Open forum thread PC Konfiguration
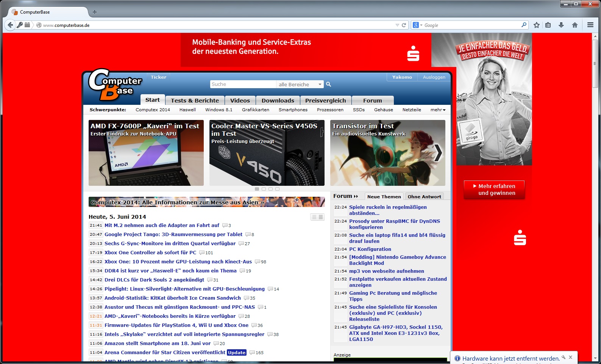Screen dimensions: 601x364 tap(370, 249)
